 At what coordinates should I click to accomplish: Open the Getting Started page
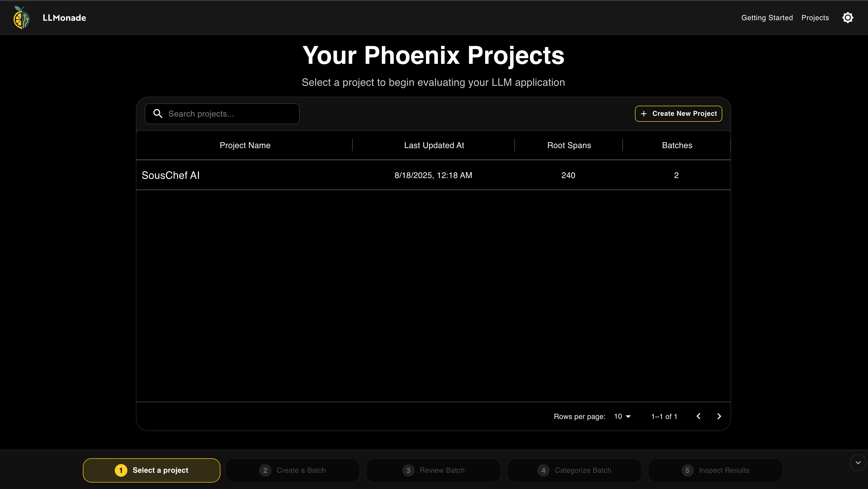point(767,18)
